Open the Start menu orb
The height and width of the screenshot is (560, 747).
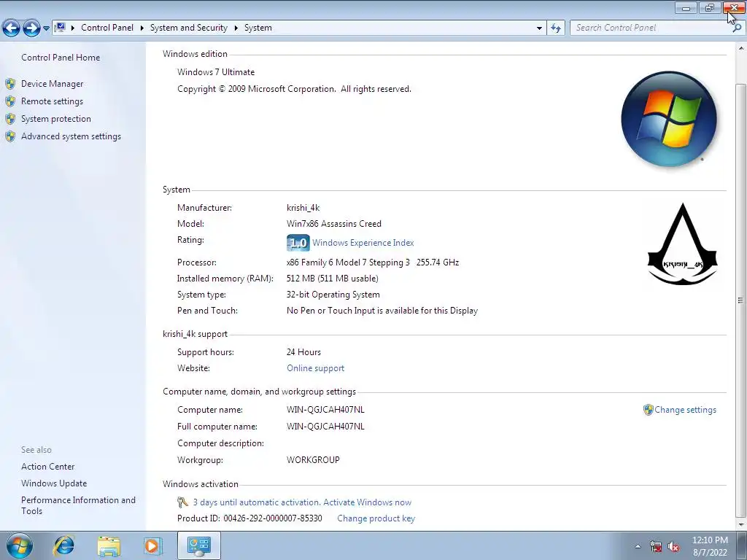pos(20,545)
